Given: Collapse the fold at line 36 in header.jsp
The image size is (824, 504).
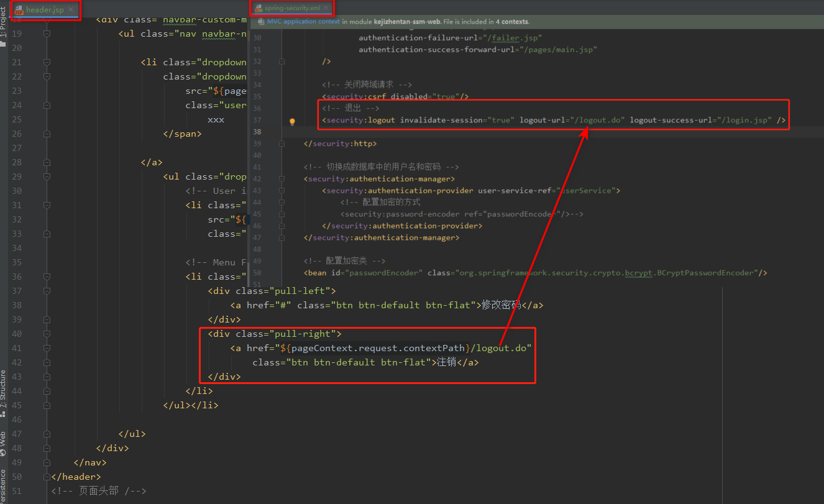Looking at the screenshot, I should pyautogui.click(x=47, y=277).
